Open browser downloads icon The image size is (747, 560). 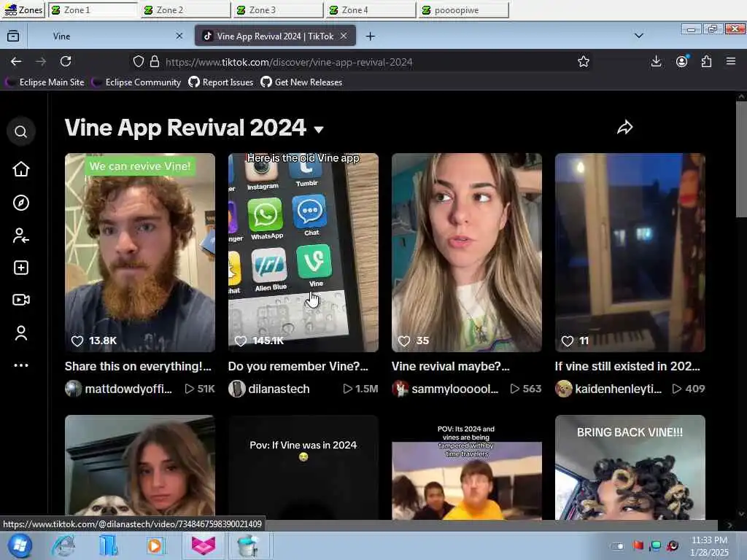click(x=656, y=61)
